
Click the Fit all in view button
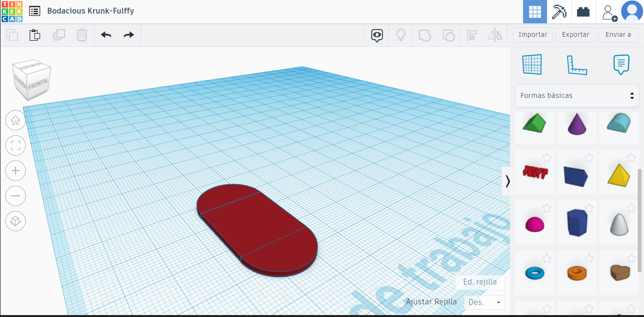tap(16, 145)
